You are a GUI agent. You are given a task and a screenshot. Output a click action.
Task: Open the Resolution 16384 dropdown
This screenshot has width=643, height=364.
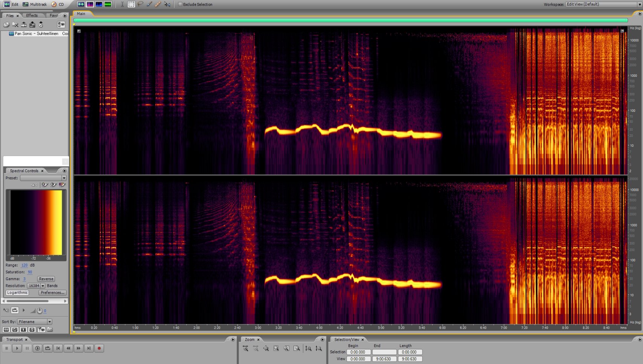[x=36, y=286]
